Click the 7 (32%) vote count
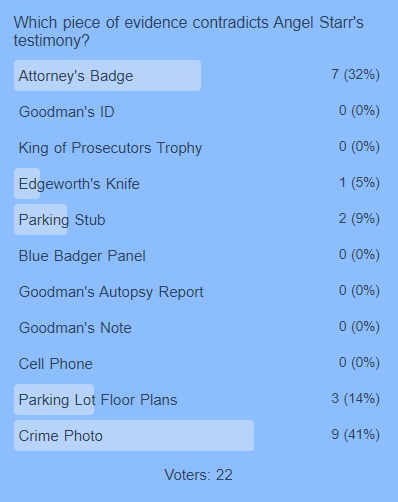398x502 pixels. click(355, 74)
